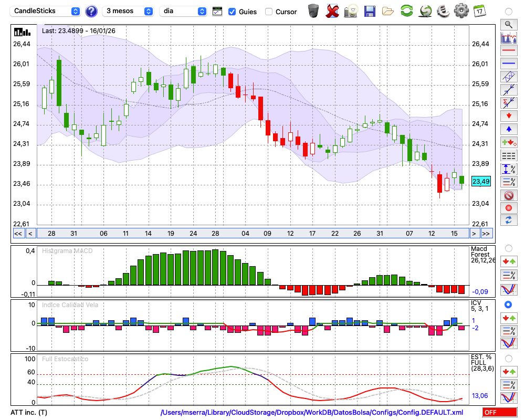Open the CandleSticks chart type dropdown
525x420 pixels.
(x=46, y=11)
